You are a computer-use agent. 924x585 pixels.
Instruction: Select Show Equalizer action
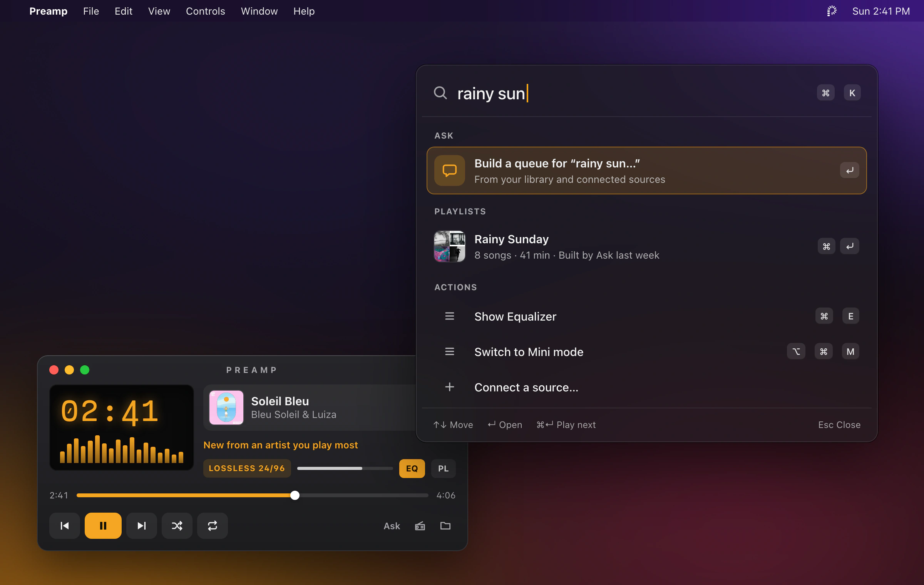pyautogui.click(x=647, y=316)
